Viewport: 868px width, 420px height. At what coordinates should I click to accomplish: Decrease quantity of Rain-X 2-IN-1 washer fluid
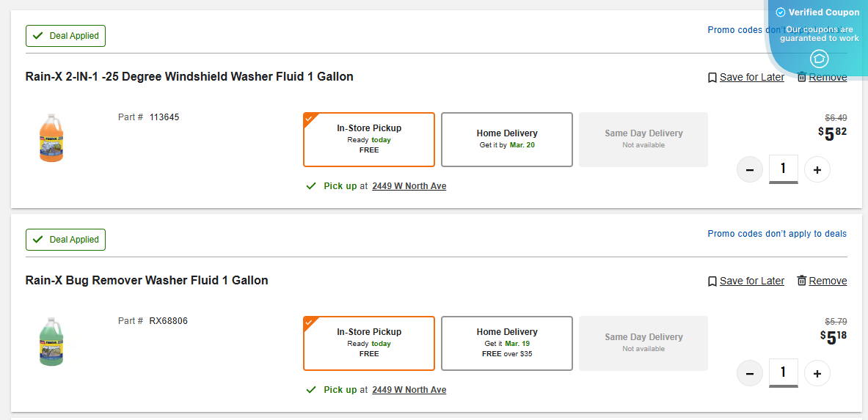coord(750,170)
